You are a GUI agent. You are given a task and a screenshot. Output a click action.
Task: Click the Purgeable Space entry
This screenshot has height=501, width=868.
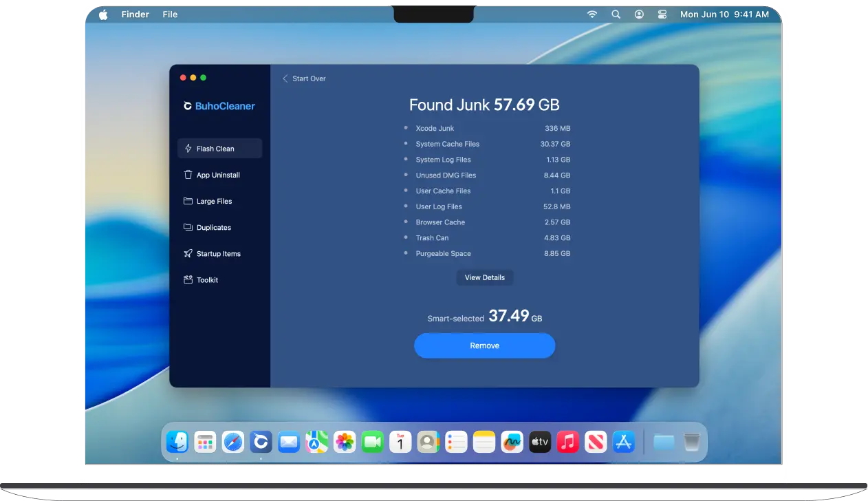pyautogui.click(x=443, y=254)
